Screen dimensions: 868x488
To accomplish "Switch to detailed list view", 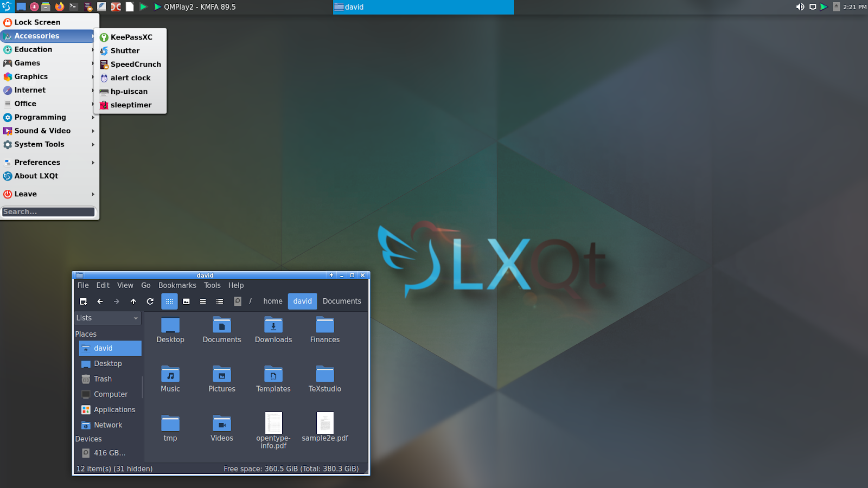I will click(220, 301).
